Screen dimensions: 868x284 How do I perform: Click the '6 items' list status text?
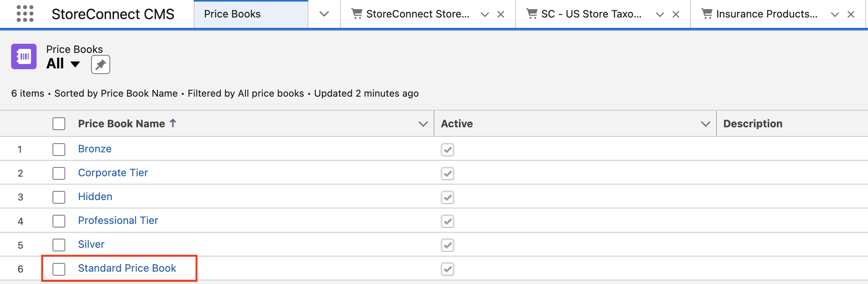28,93
